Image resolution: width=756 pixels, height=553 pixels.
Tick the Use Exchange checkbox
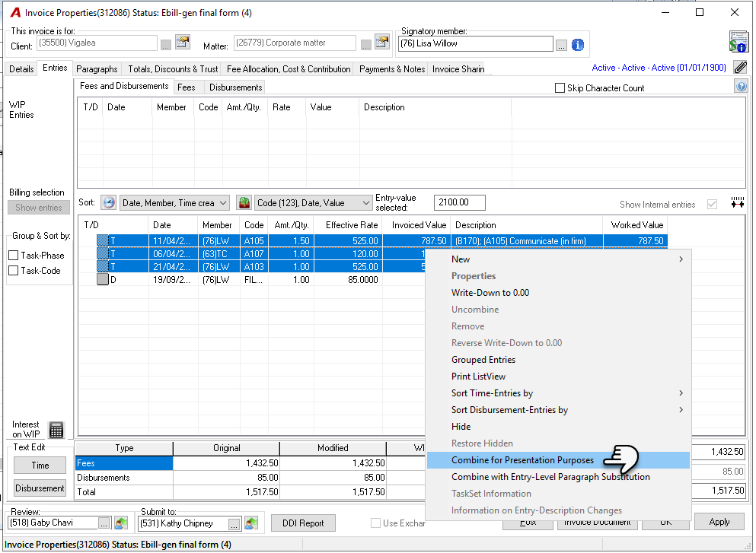375,523
